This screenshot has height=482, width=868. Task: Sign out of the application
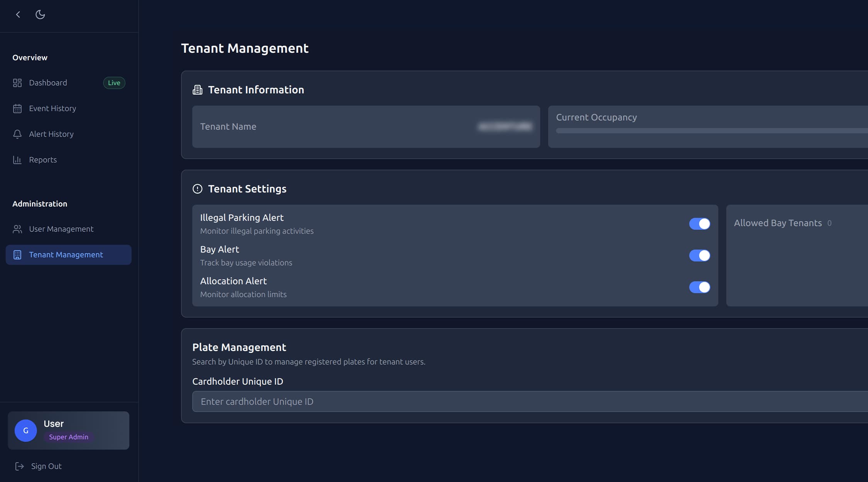(46, 466)
